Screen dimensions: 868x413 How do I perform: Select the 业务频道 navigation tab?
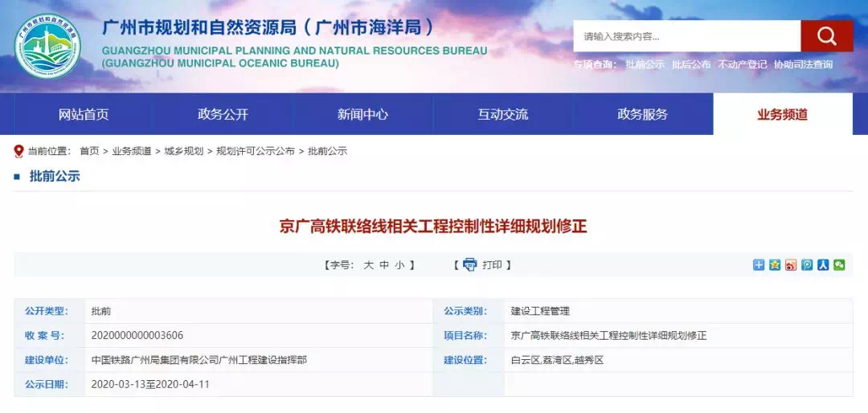(783, 114)
